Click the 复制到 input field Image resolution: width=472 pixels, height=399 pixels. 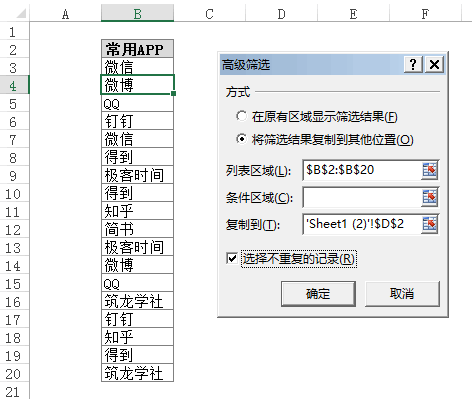(362, 224)
